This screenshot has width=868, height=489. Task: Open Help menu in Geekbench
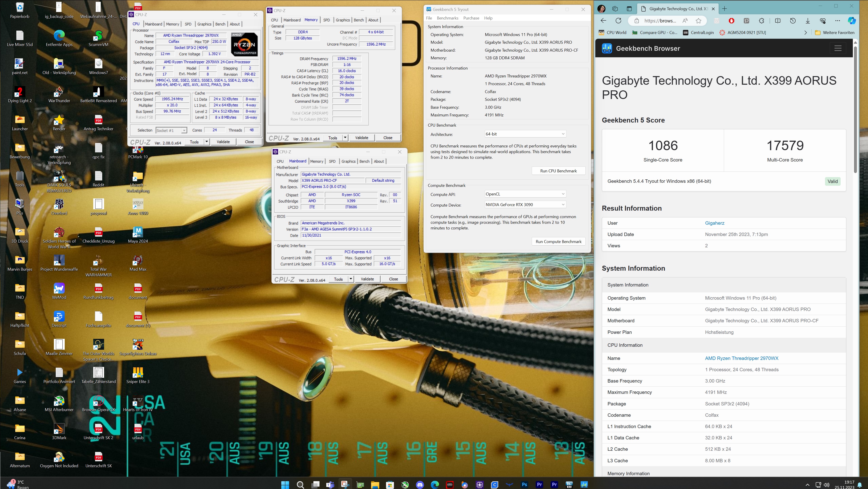488,18
